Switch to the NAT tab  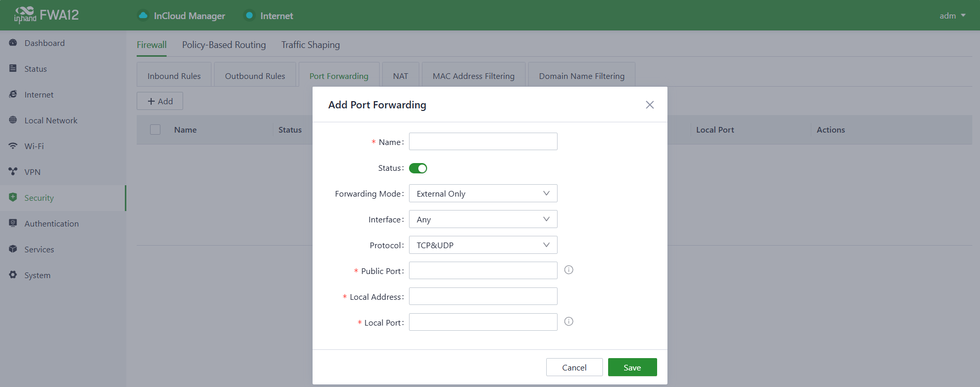click(x=400, y=76)
